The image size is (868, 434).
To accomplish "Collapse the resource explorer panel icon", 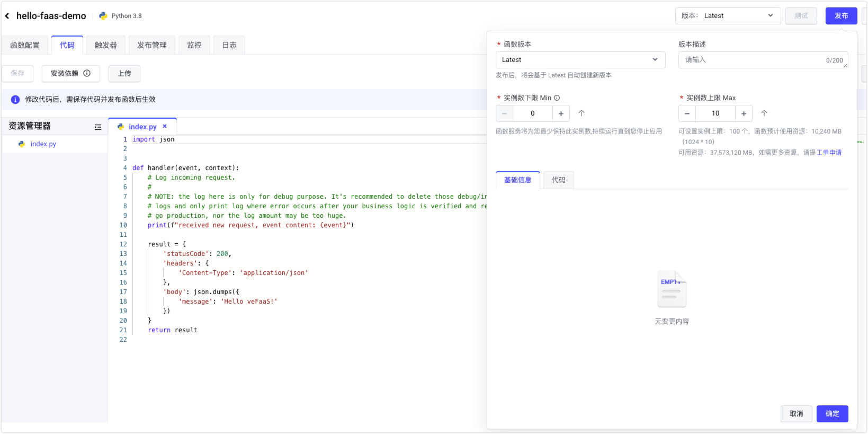I will (98, 127).
